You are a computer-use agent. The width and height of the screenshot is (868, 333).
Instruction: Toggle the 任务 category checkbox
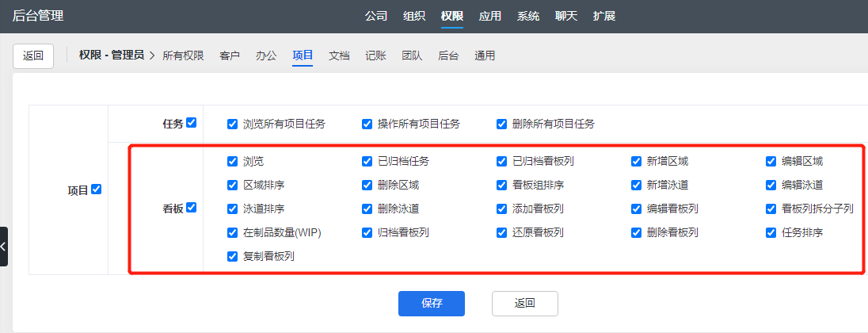click(x=191, y=123)
